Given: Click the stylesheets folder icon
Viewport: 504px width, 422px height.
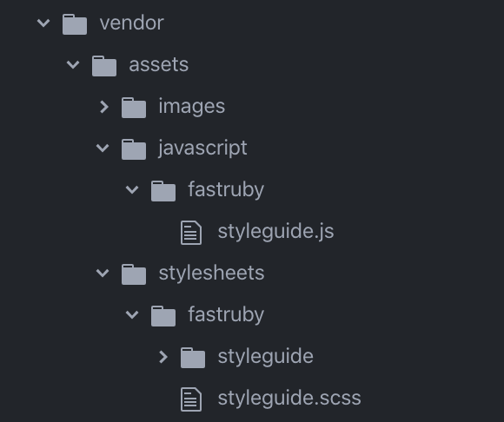Looking at the screenshot, I should pos(134,274).
